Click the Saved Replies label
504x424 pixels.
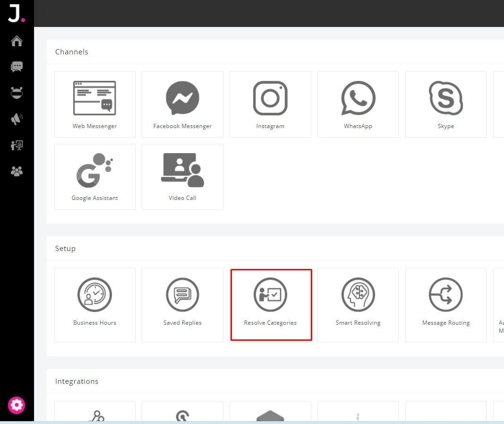182,323
